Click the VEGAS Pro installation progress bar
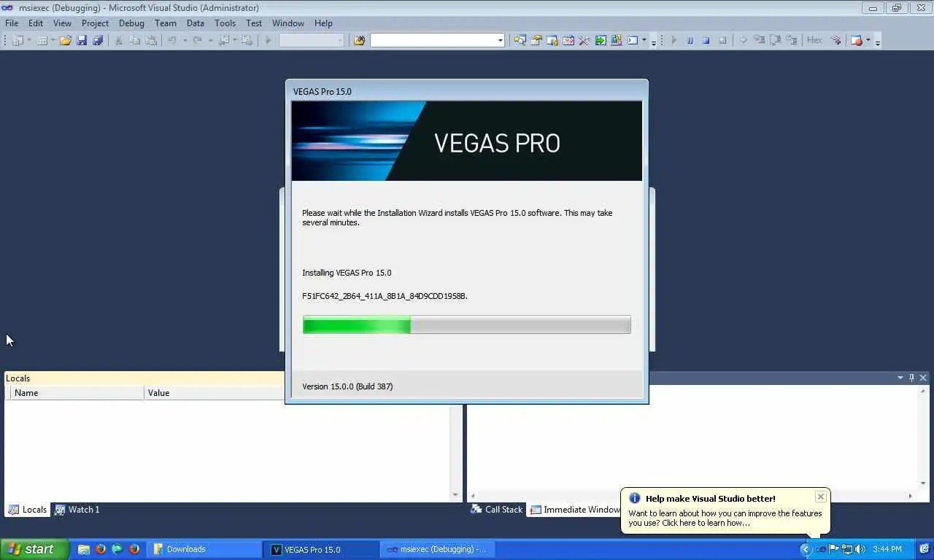 pyautogui.click(x=467, y=325)
